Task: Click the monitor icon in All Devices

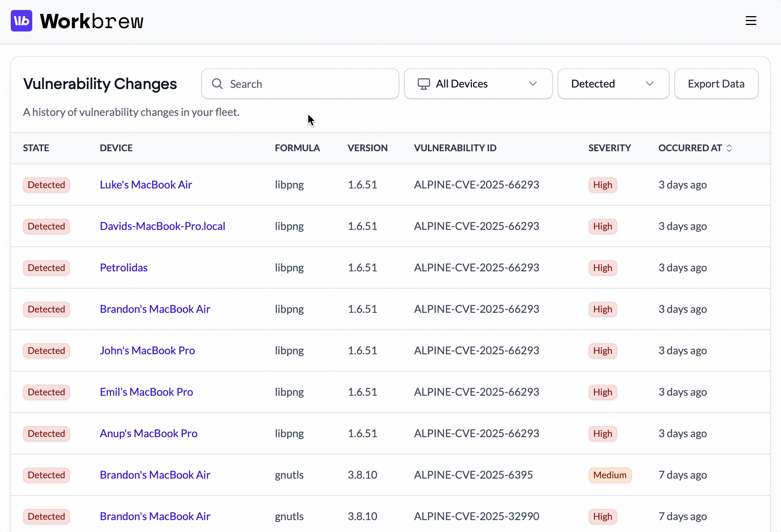Action: tap(424, 84)
